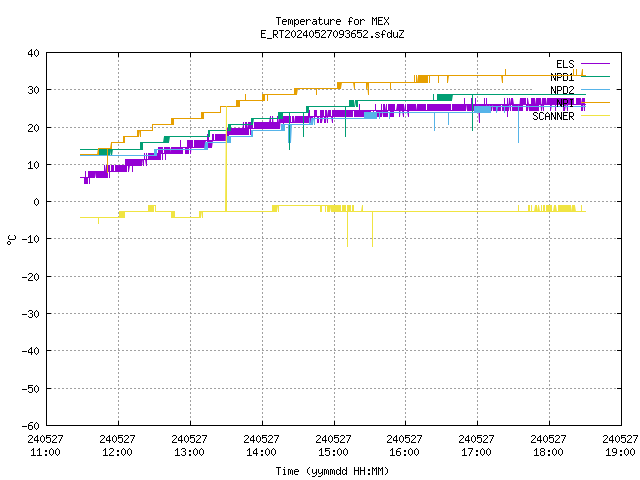Click the x-axis tick label 18:00
Screen dimensions: 640x480
coord(549,452)
